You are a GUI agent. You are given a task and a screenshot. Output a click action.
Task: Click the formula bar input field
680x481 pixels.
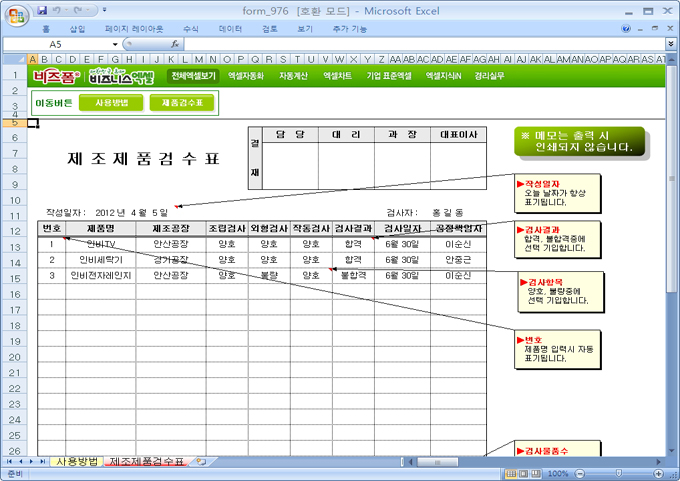pyautogui.click(x=420, y=45)
